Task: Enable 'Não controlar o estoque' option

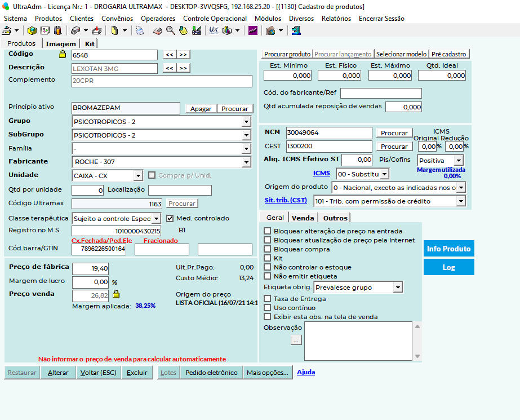Action: [x=267, y=267]
